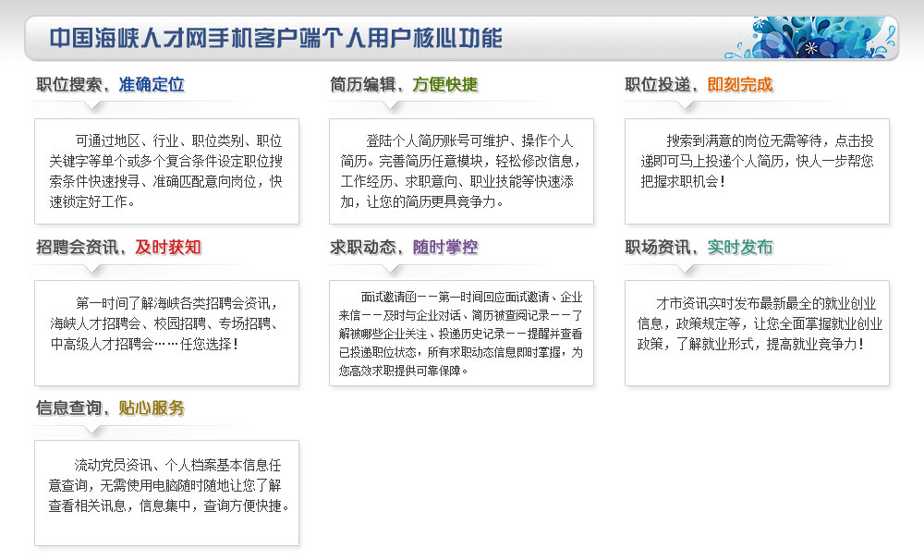Click the heading 求职动态
Screen dimensions: 924x560
pyautogui.click(x=363, y=248)
